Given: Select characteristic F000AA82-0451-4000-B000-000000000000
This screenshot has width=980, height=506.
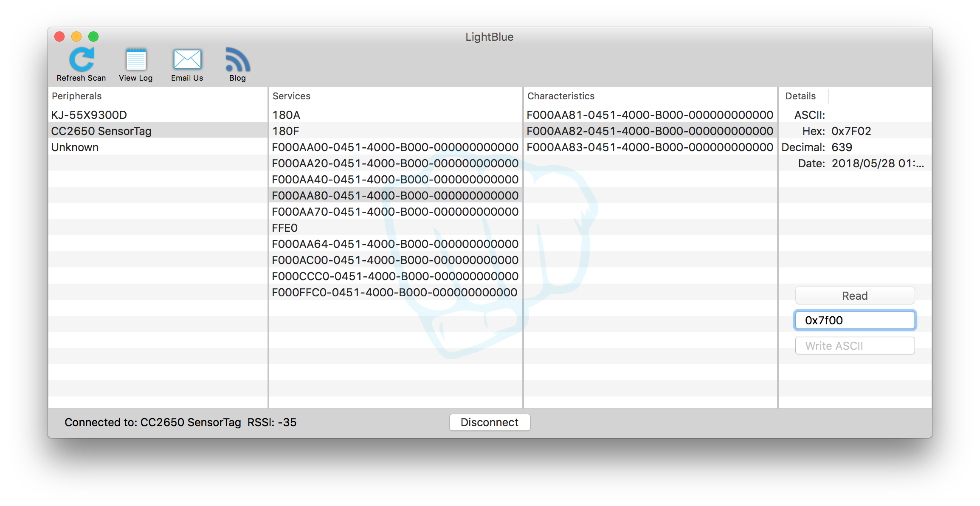Looking at the screenshot, I should coord(650,131).
